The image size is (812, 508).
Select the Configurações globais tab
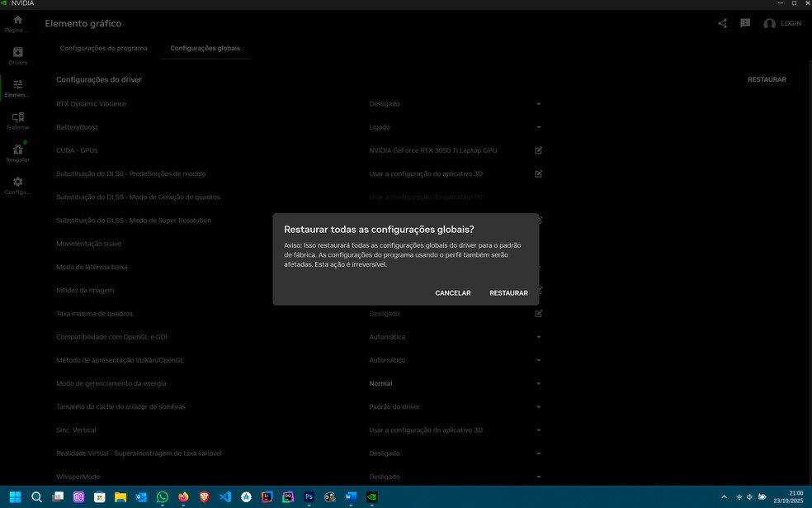click(205, 49)
